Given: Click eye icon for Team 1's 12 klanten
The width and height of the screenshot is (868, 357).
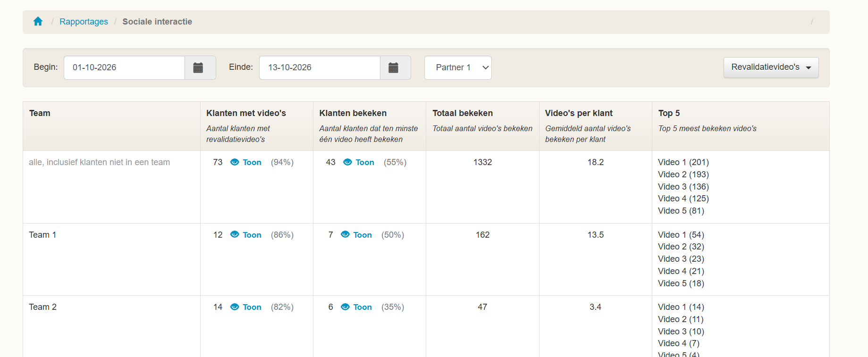Looking at the screenshot, I should [235, 235].
